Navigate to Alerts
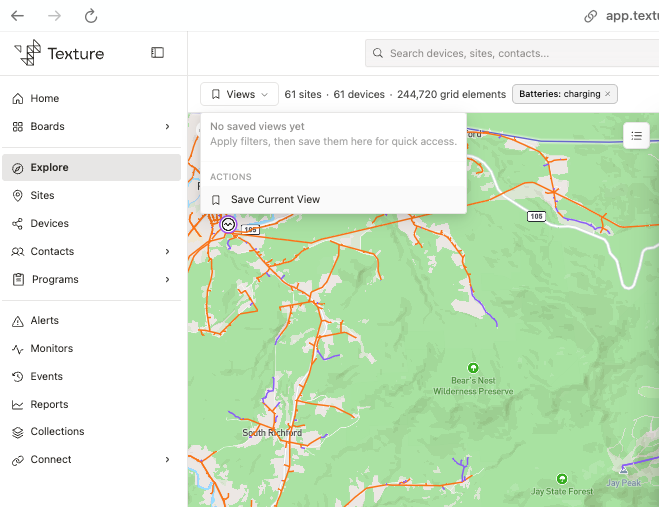This screenshot has width=659, height=507. click(92, 321)
